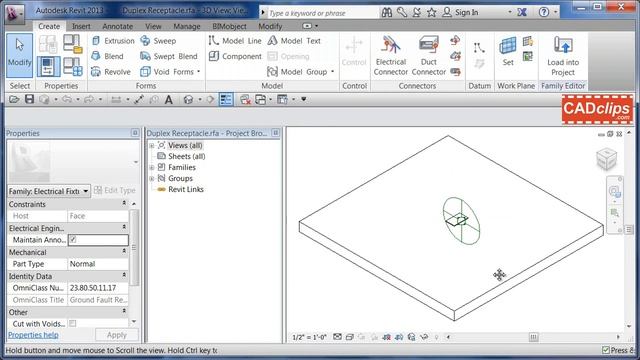Save file using floppy disk icon
Screen dimensions: 640x360
tap(29, 99)
